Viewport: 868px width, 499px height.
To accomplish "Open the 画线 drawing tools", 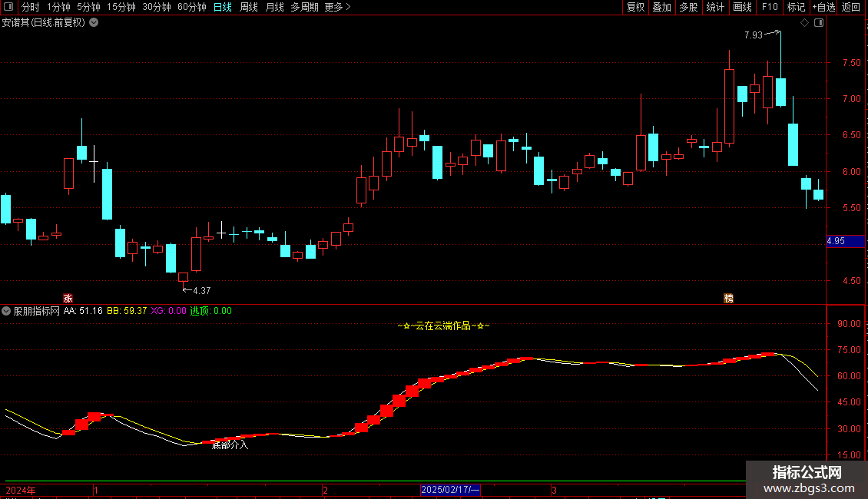I will 742,7.
